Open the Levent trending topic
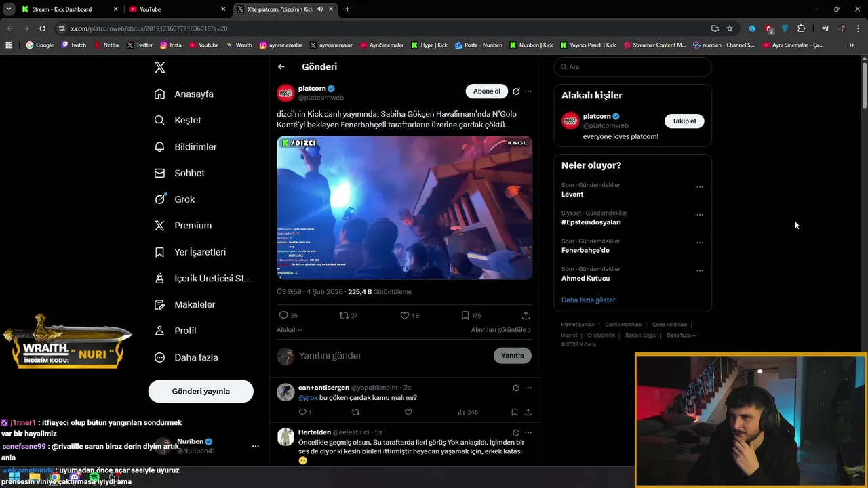This screenshot has width=868, height=488. click(x=572, y=195)
